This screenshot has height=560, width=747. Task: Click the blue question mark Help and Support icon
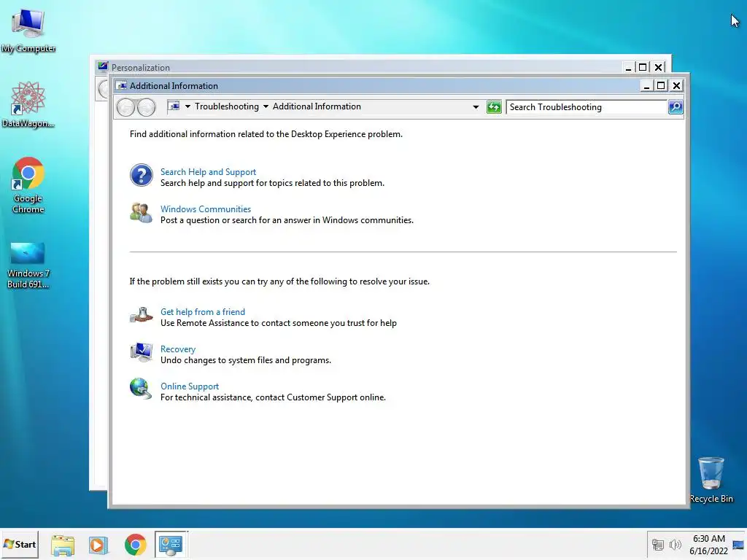click(x=141, y=175)
